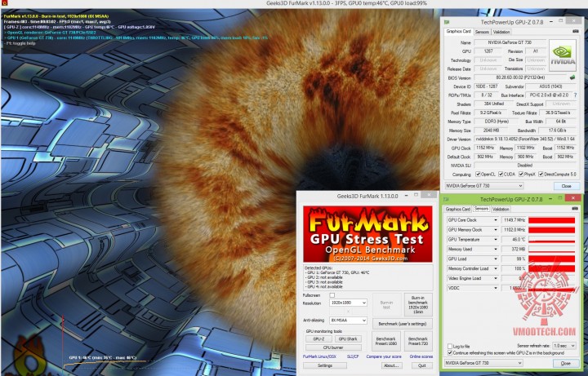Screen dimensions: 588x376
Task: Enable the Fullscreen checkbox in FurMark
Action: [332, 295]
